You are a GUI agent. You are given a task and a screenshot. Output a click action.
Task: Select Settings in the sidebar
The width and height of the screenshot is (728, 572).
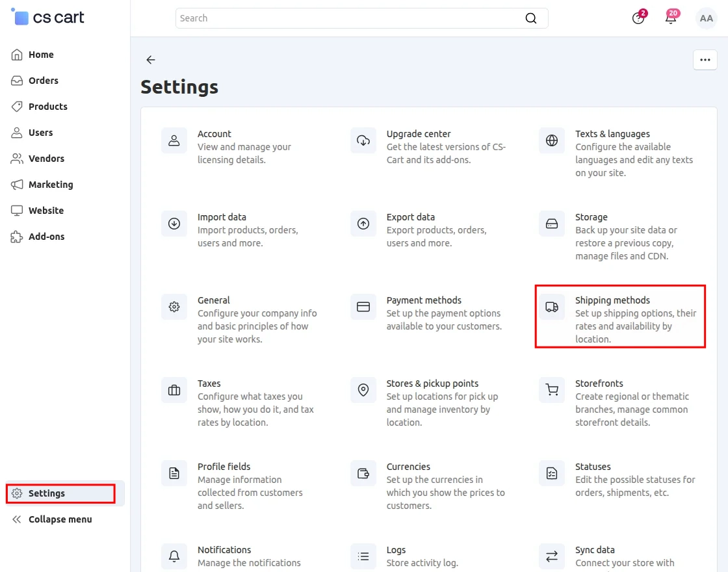(x=65, y=493)
